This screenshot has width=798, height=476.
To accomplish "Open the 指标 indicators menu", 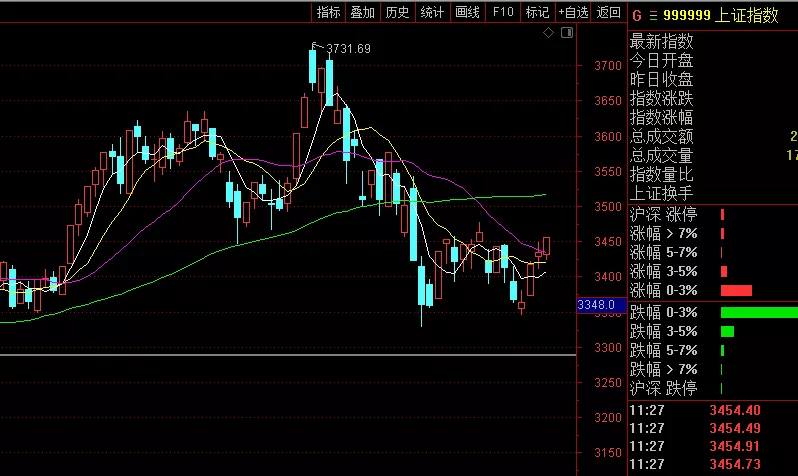I will [328, 12].
